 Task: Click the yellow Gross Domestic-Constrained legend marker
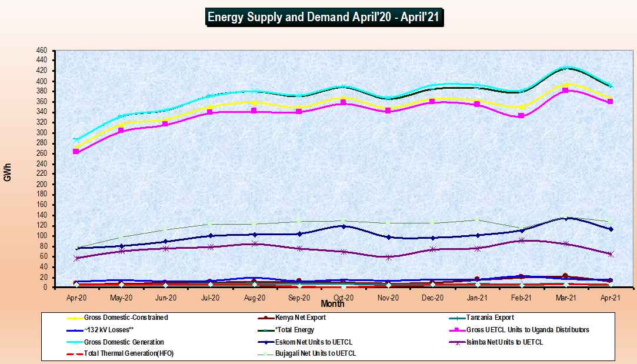[x=75, y=318]
